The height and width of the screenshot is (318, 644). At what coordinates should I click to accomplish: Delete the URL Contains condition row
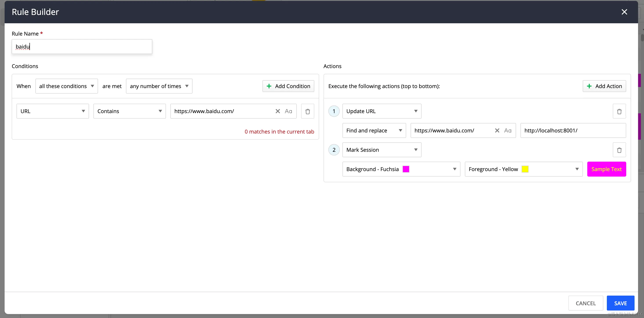tap(307, 111)
